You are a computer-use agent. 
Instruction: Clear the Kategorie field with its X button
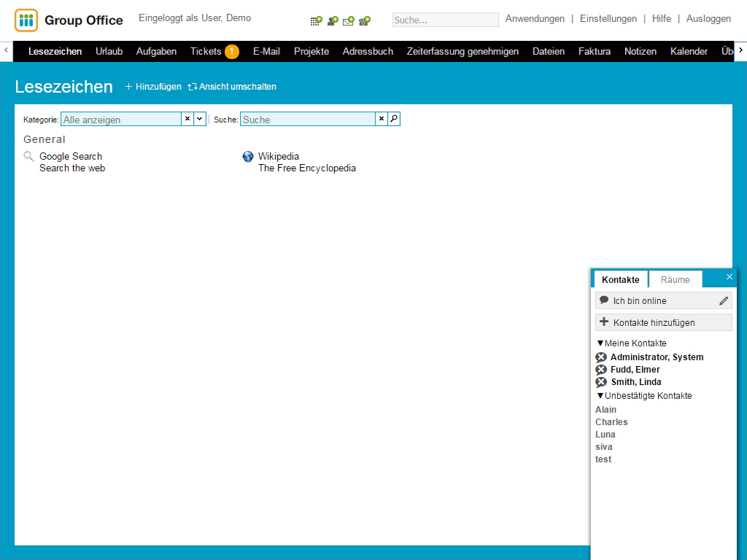187,119
